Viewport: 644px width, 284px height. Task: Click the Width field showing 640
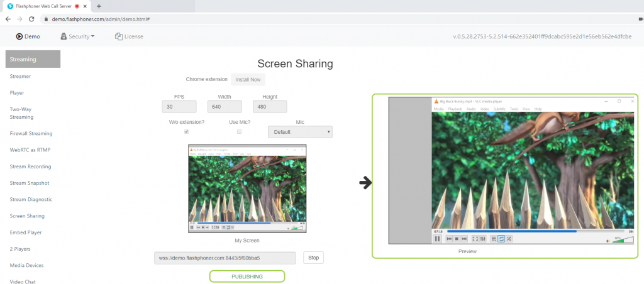pos(225,107)
